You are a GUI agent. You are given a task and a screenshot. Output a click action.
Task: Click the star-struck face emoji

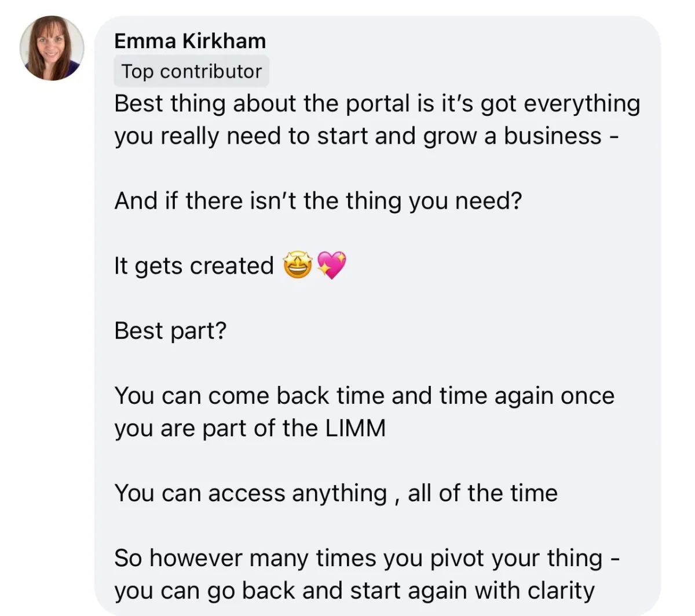[x=298, y=265]
